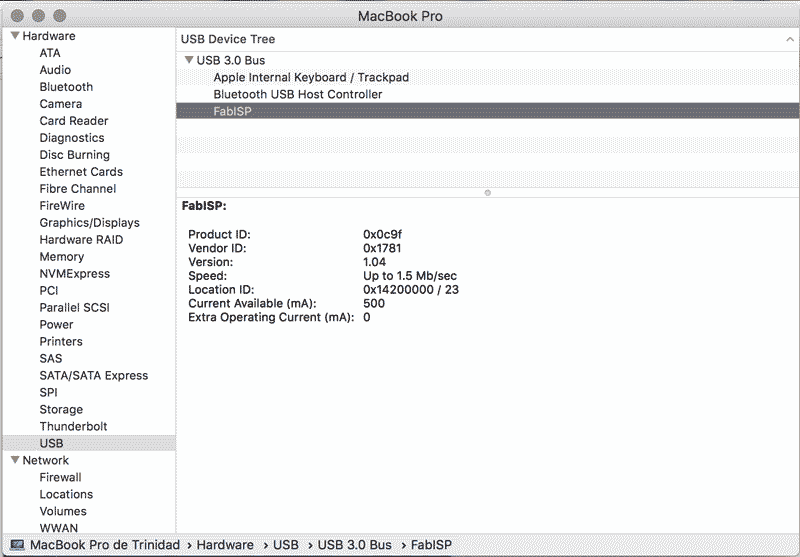
Task: Select USB 3.0 Bus tree row
Action: [x=488, y=60]
